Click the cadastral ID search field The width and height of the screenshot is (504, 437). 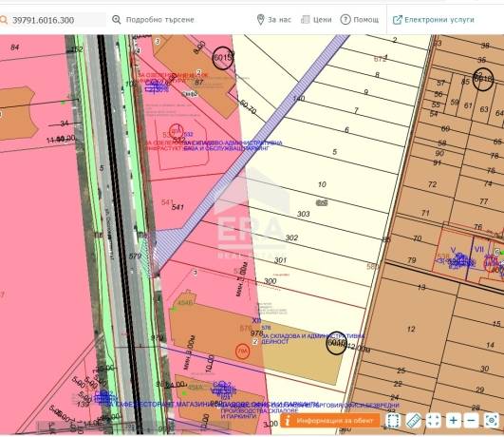53,20
